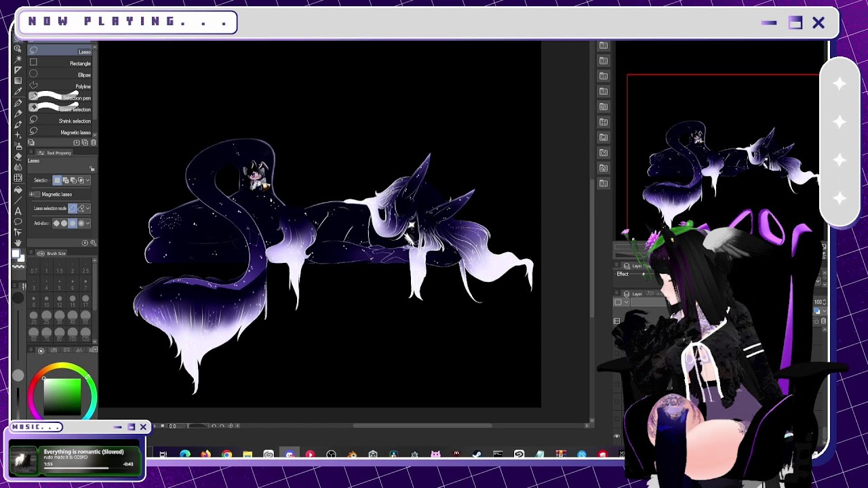Expand the Magnetic lasso settings

coord(32,195)
